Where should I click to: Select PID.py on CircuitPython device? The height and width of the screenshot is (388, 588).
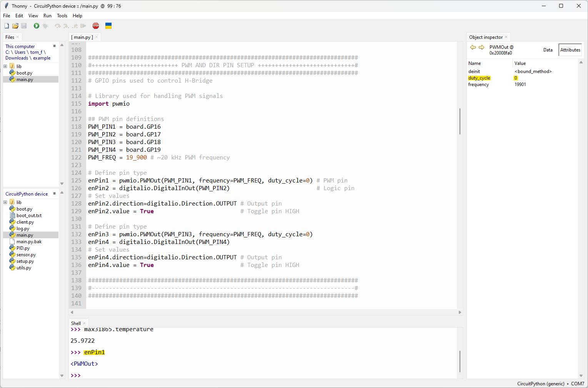(x=23, y=248)
